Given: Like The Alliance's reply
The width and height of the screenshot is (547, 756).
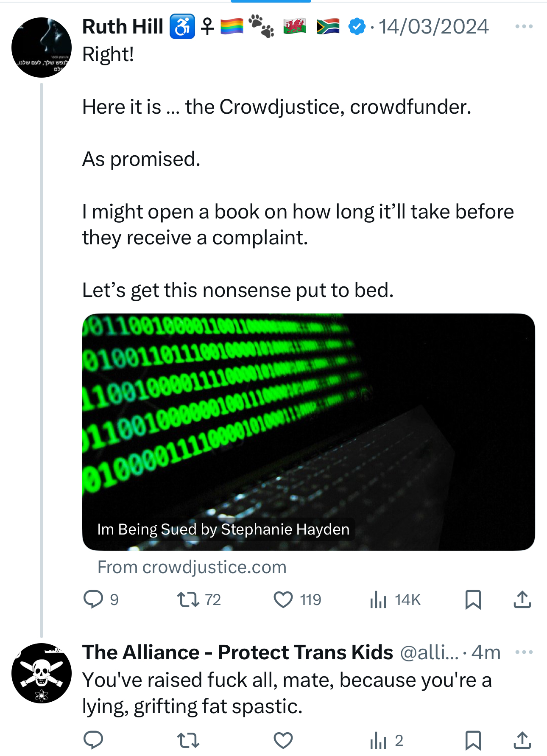Looking at the screenshot, I should tap(283, 740).
